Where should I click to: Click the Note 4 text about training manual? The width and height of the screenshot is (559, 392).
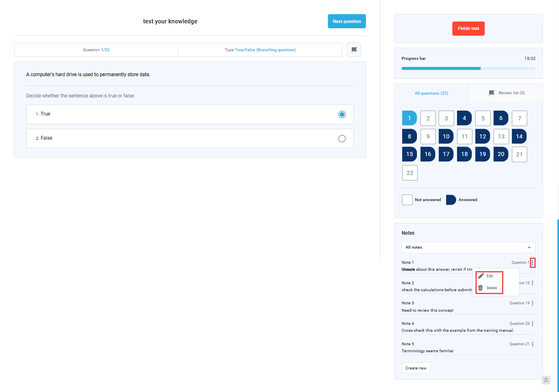(x=457, y=331)
